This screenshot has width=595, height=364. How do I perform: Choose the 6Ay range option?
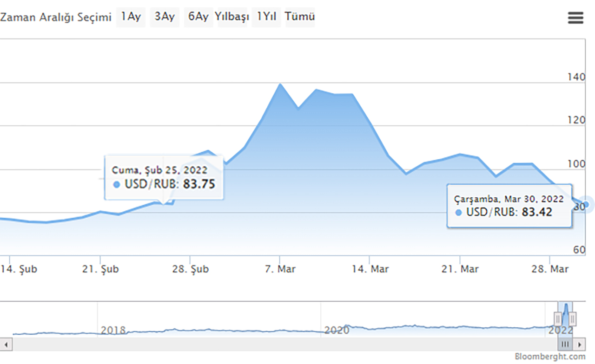pos(198,17)
